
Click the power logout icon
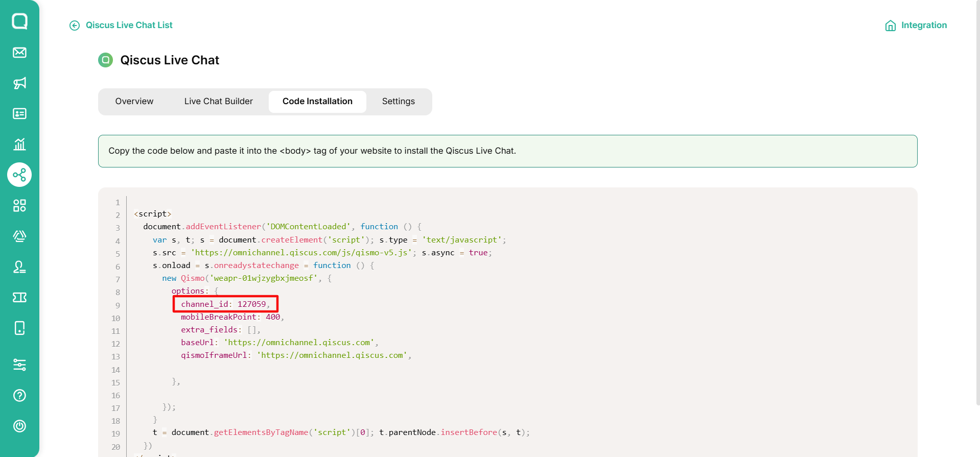click(x=19, y=426)
